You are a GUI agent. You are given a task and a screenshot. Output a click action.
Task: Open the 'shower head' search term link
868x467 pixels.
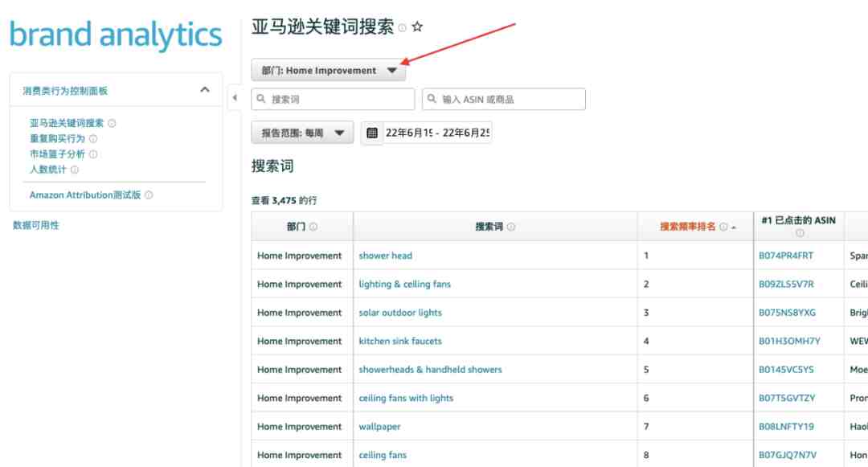[x=385, y=256]
